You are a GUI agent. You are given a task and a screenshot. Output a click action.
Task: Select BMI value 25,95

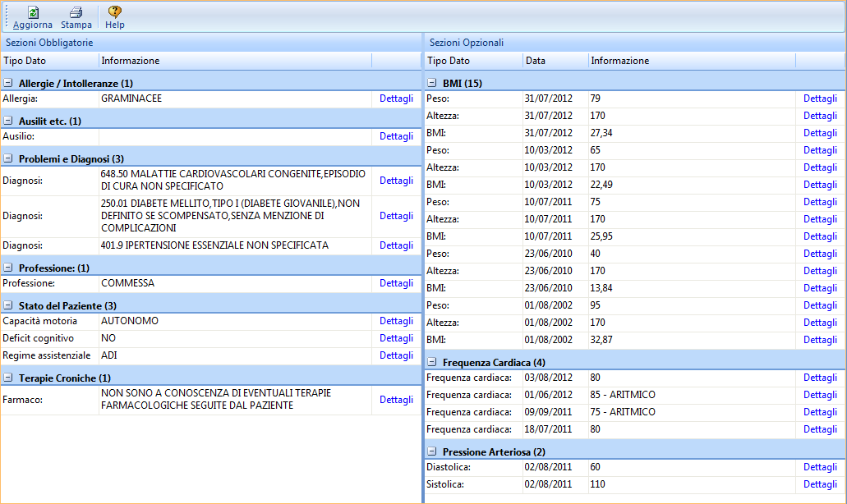(601, 236)
